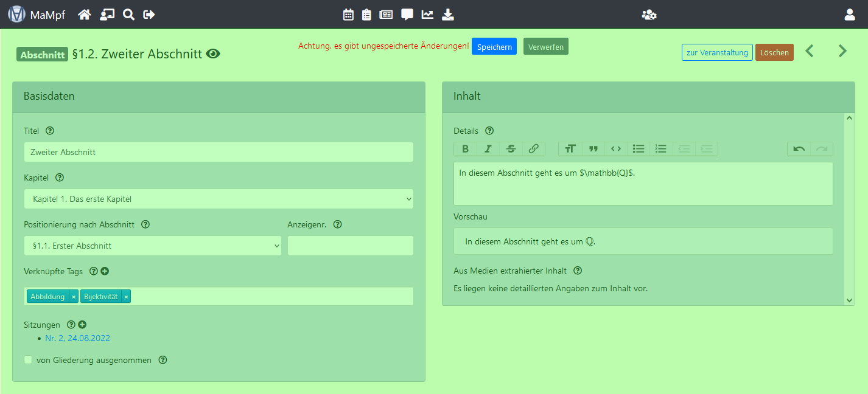The image size is (868, 394).
Task: Go to next section arrow
Action: click(842, 51)
